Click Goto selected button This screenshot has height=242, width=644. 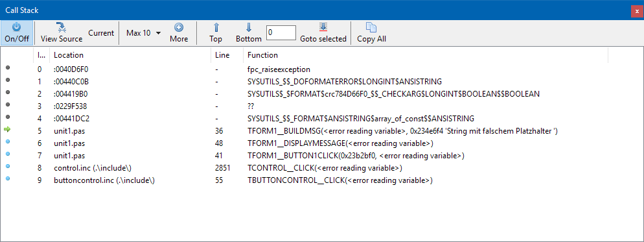(323, 33)
